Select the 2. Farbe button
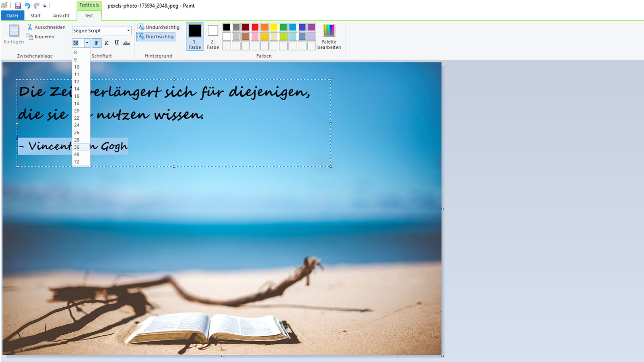 tap(213, 37)
